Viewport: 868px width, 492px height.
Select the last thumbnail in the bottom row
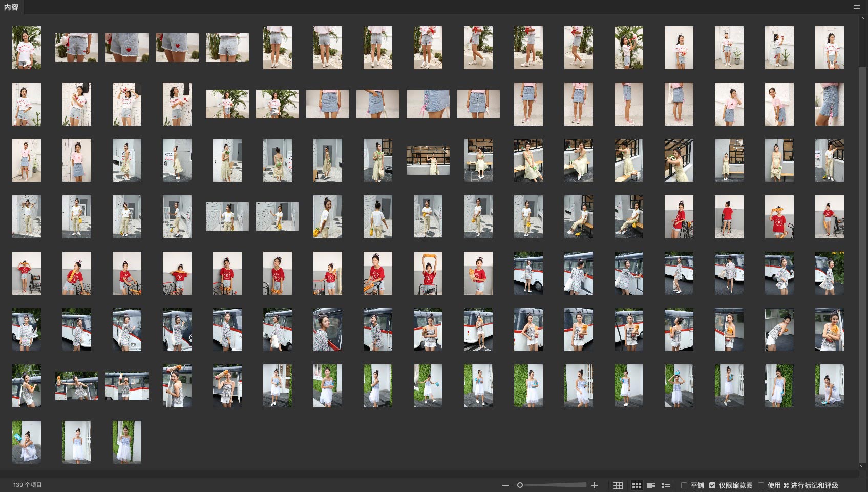click(x=127, y=442)
